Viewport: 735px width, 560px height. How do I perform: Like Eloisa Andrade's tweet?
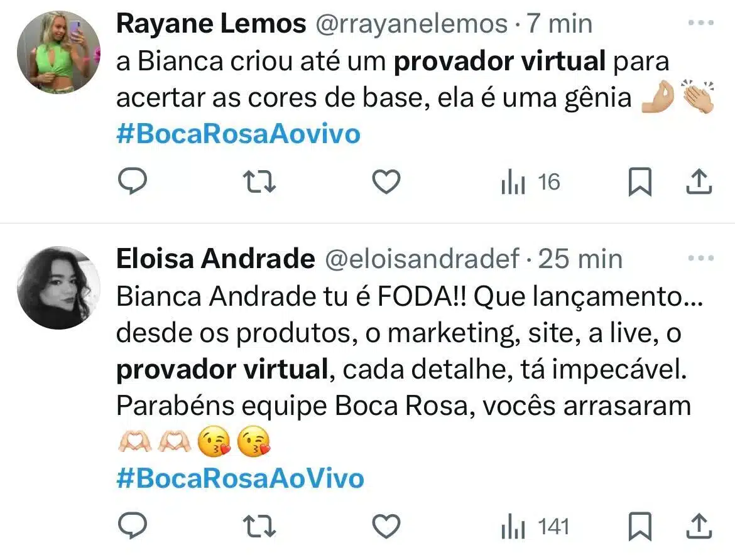point(386,526)
